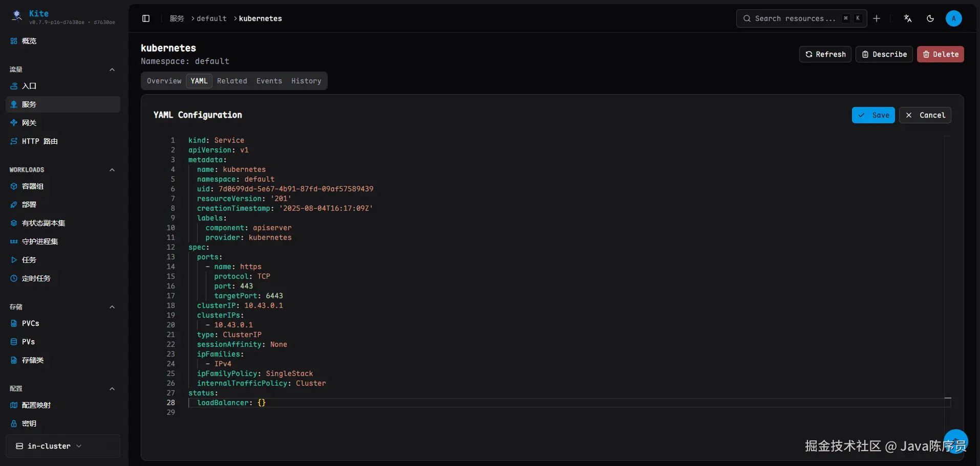This screenshot has width=980, height=466.
Task: Switch to dark mode using moon icon
Action: click(x=930, y=18)
